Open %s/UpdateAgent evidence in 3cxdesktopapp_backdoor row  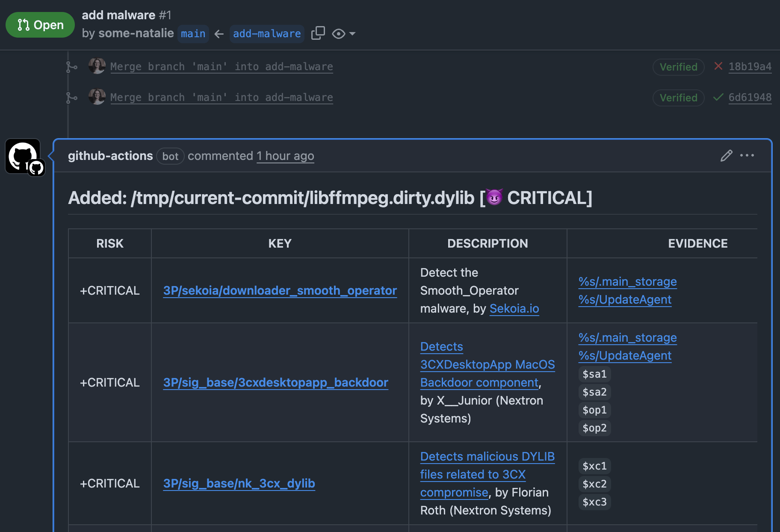[625, 356]
